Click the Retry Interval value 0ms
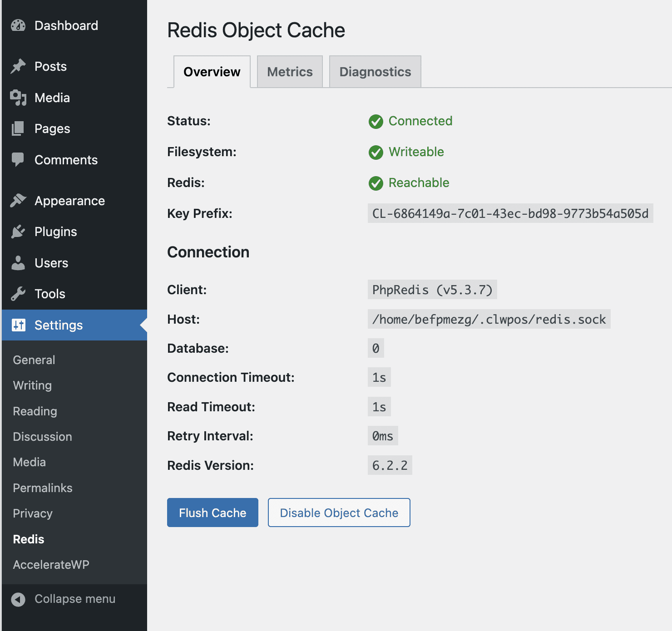This screenshot has height=631, width=672. click(x=383, y=436)
